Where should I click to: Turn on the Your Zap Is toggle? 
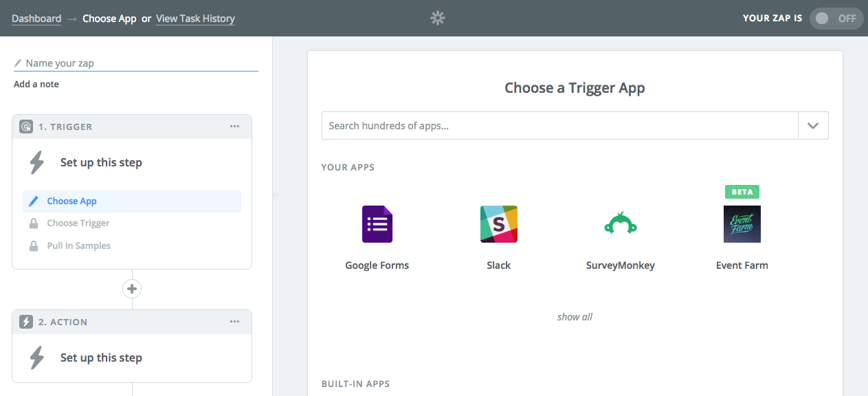coord(836,19)
